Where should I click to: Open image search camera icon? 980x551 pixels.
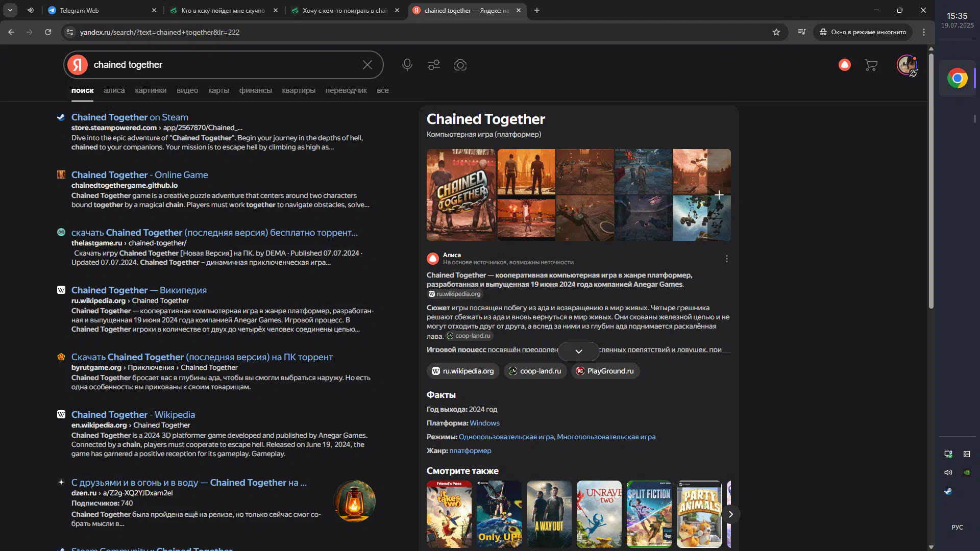pyautogui.click(x=460, y=65)
